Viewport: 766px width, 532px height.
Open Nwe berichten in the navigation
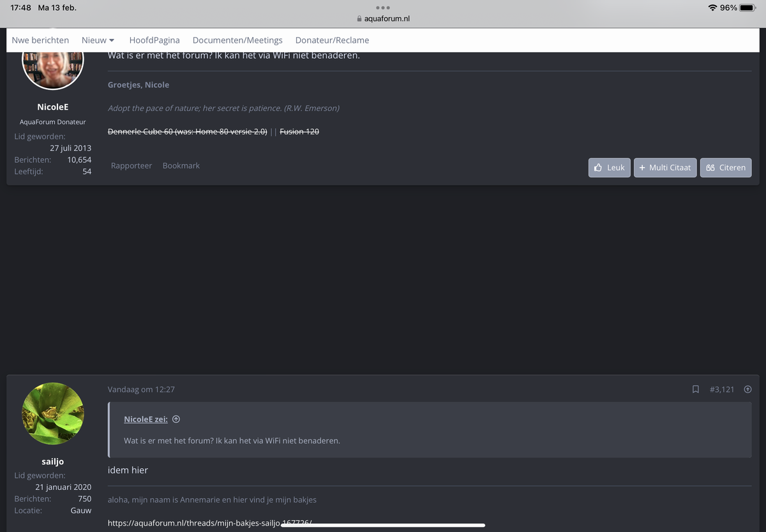coord(40,40)
